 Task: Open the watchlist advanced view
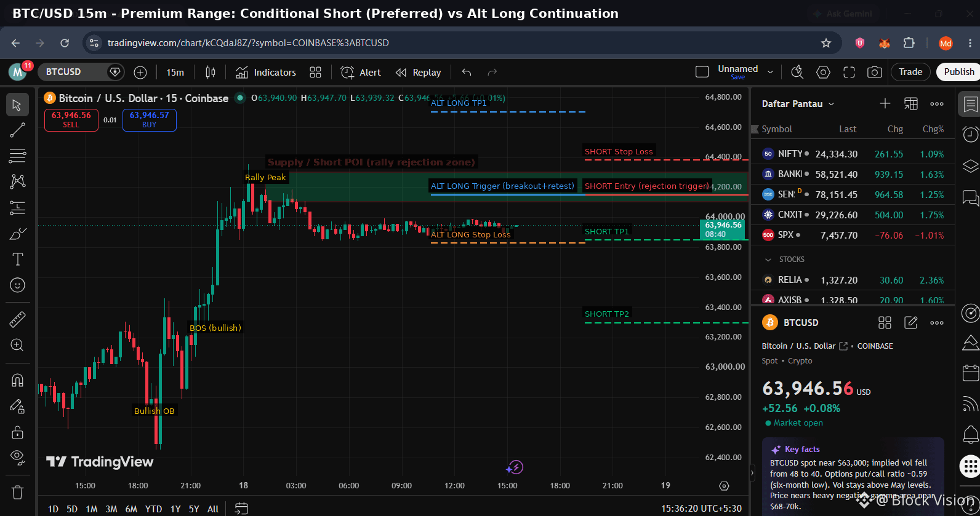coord(911,104)
